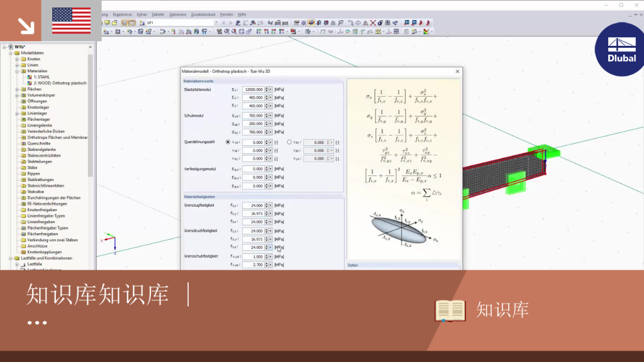Click the open book knowledge base icon

[450, 310]
